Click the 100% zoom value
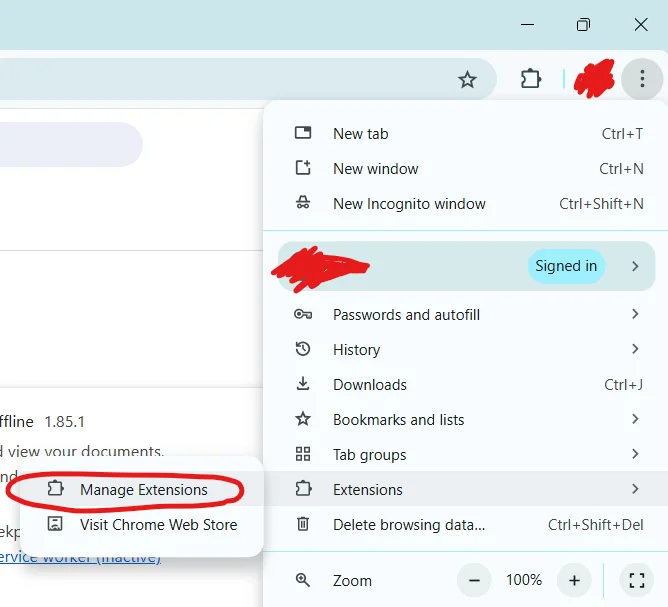Image resolution: width=668 pixels, height=607 pixels. tap(524, 580)
